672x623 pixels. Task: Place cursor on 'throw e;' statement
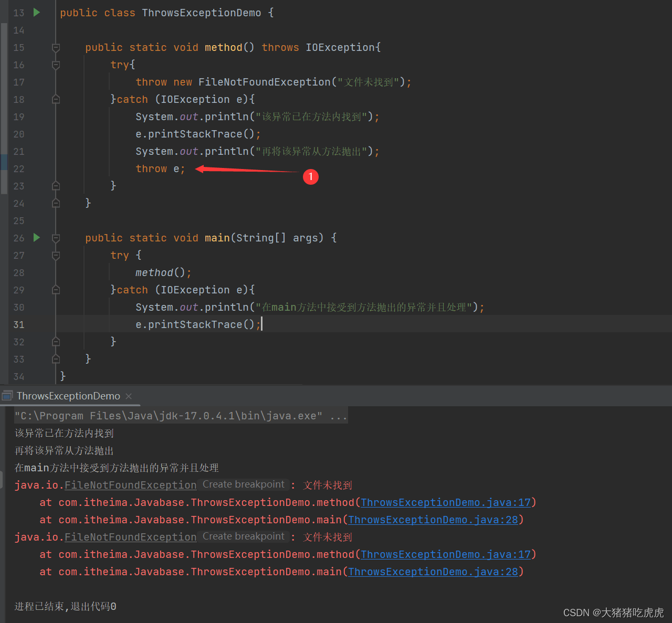pyautogui.click(x=160, y=168)
